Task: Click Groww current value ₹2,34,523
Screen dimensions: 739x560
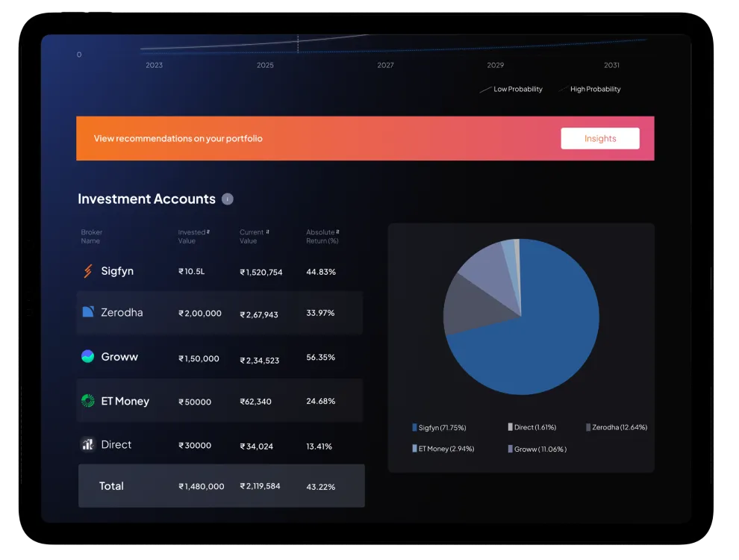Action: click(260, 361)
